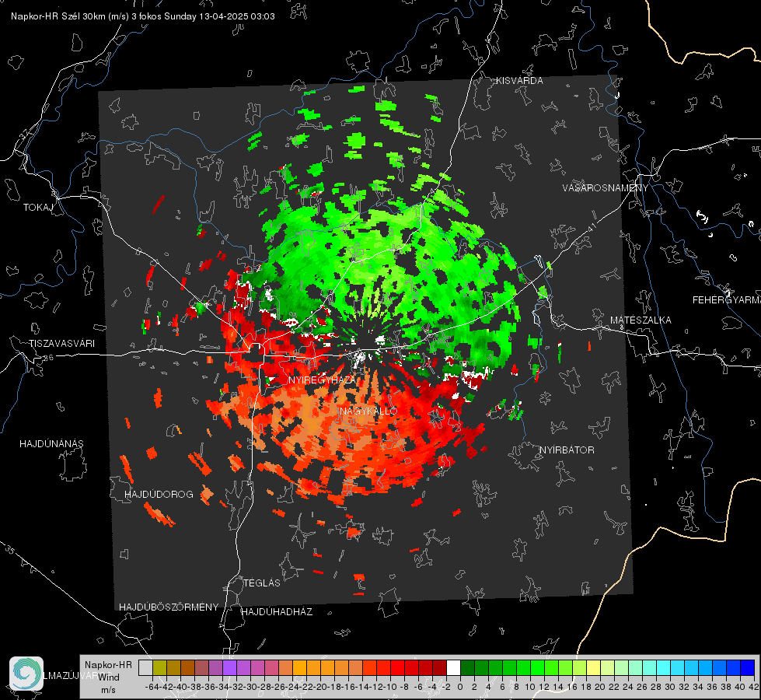This screenshot has width=761, height=700.
Task: Select the VÁSÁROSNAMÉNY town label
Action: coord(606,188)
